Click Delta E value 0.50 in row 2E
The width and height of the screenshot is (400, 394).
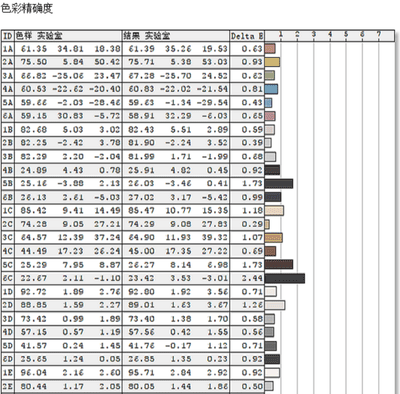click(x=252, y=386)
